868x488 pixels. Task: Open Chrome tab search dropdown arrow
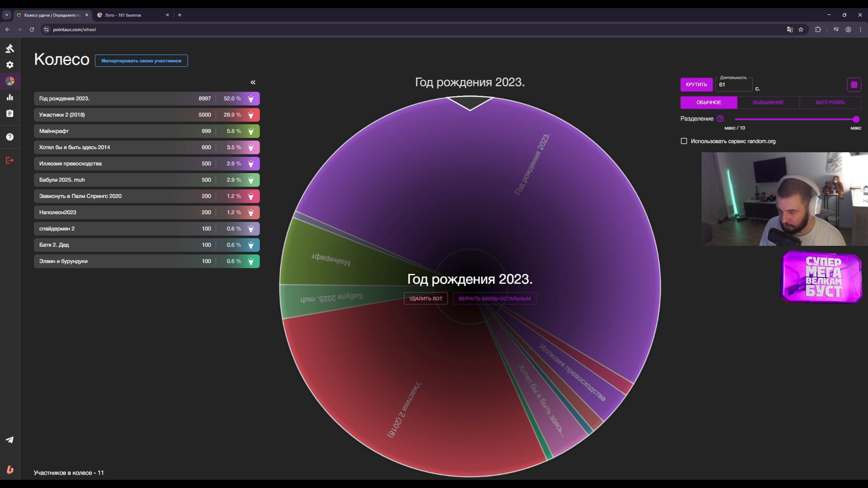coord(7,15)
